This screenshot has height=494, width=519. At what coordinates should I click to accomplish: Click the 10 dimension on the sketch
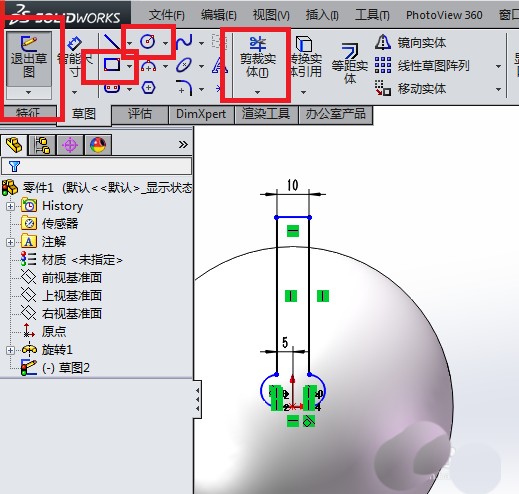(292, 185)
